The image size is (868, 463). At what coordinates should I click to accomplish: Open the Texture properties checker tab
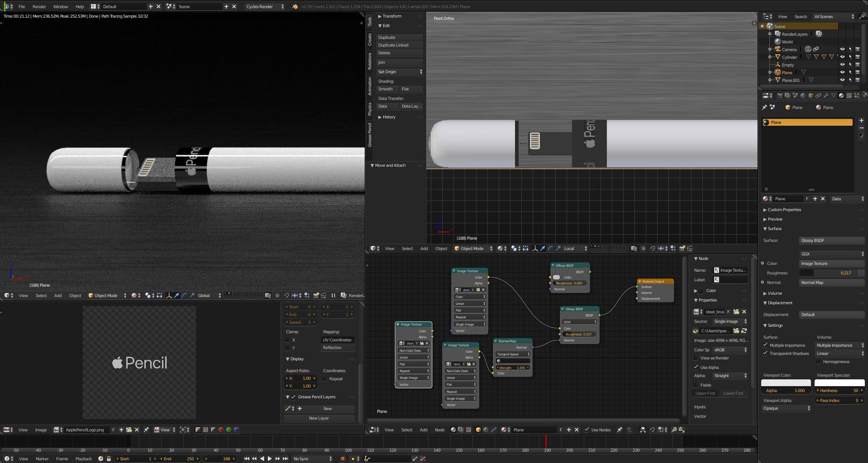pyautogui.click(x=849, y=95)
